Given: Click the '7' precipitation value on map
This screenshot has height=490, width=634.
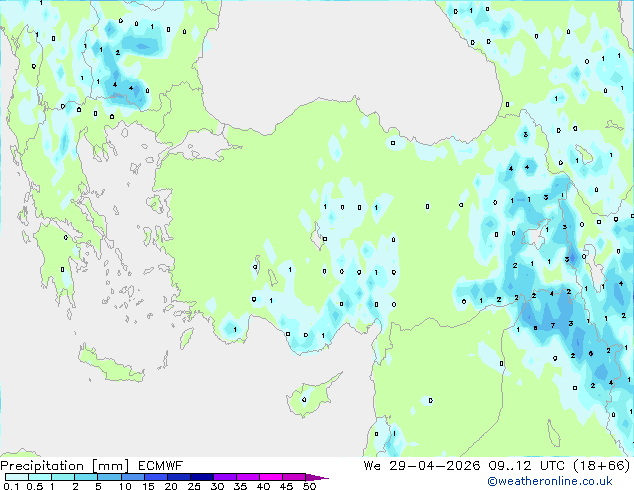Looking at the screenshot, I should pyautogui.click(x=553, y=325).
